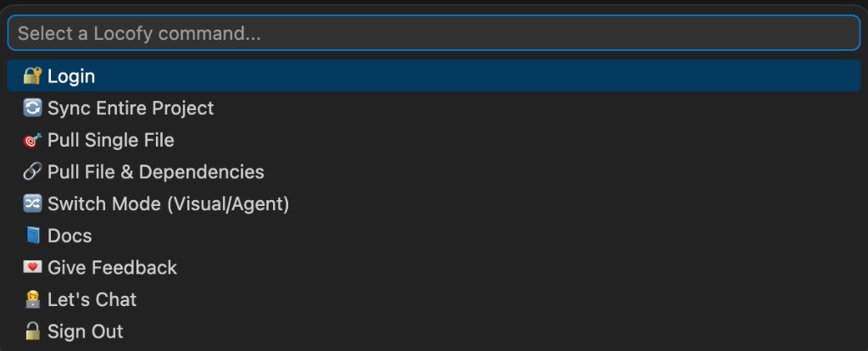
Task: Select Pull Single File option
Action: point(111,140)
